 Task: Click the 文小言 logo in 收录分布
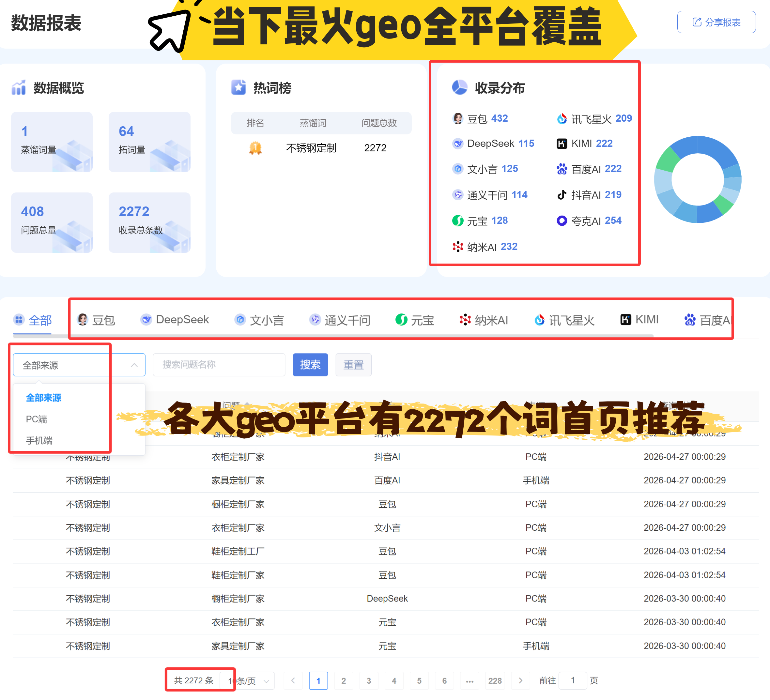tap(457, 169)
